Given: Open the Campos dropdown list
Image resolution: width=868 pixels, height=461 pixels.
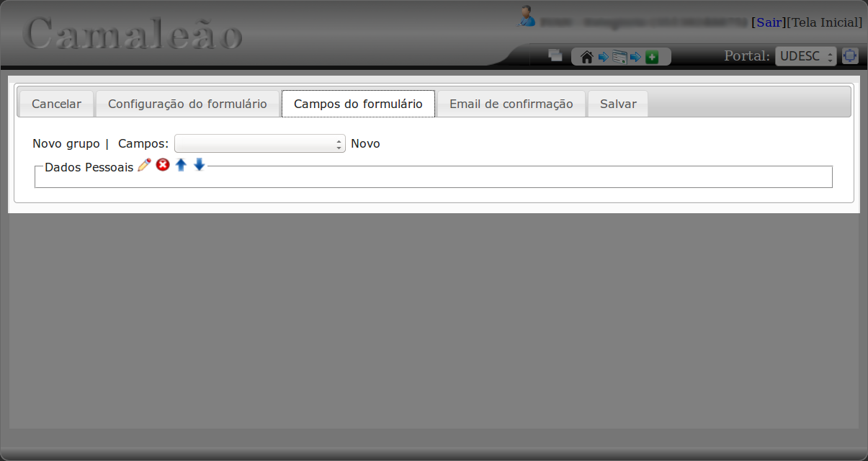Looking at the screenshot, I should 259,143.
